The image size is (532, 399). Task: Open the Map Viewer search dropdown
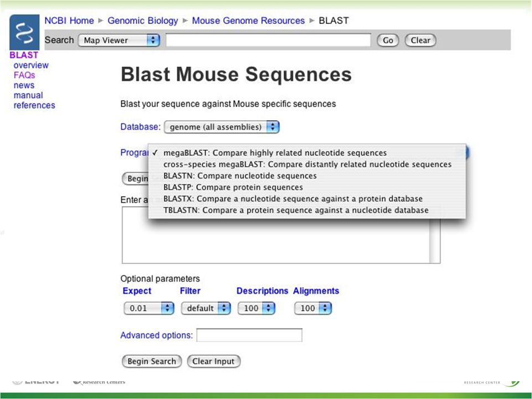point(119,40)
